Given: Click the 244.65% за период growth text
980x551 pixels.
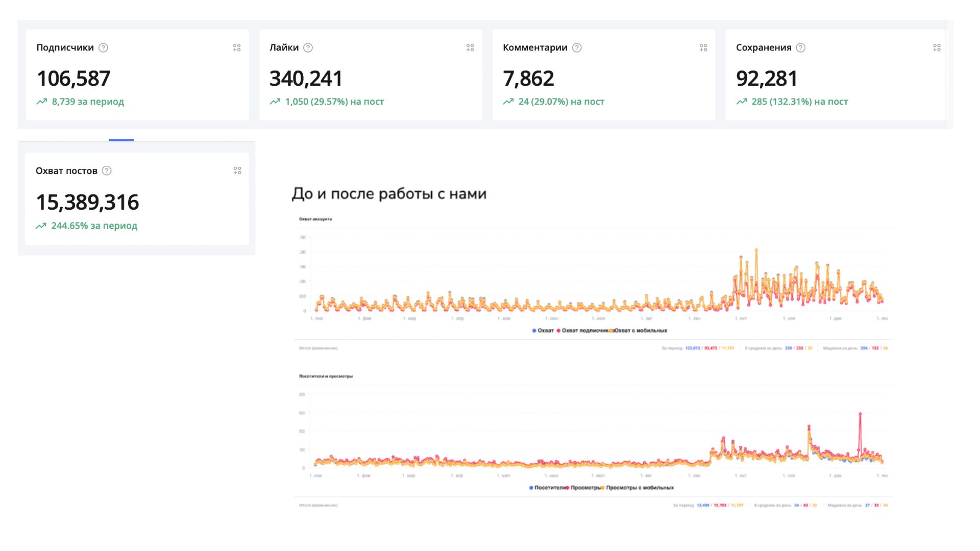Looking at the screenshot, I should (94, 226).
